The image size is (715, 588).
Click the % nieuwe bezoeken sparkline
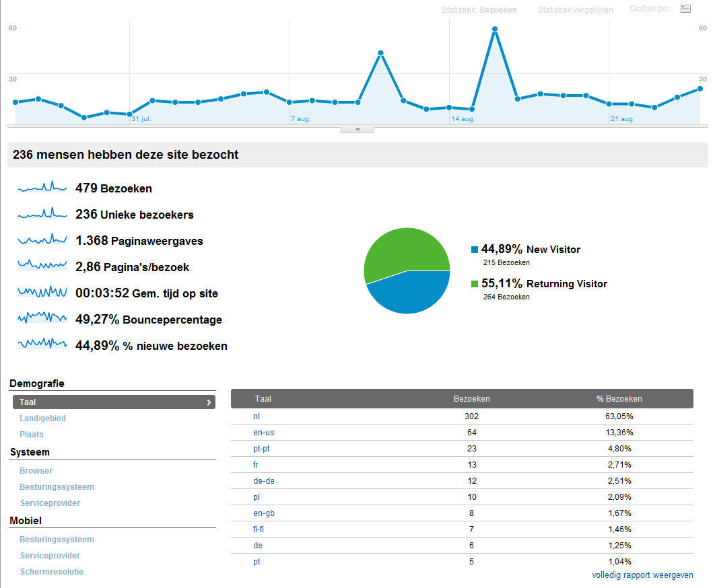(x=42, y=343)
